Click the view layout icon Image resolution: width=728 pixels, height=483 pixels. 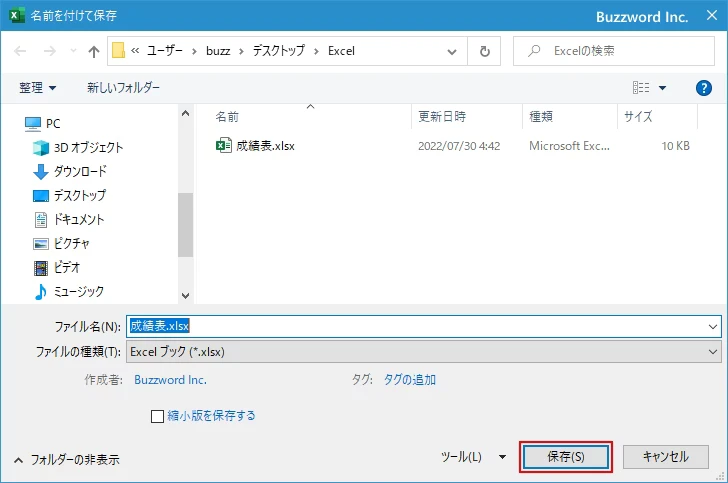tap(641, 88)
